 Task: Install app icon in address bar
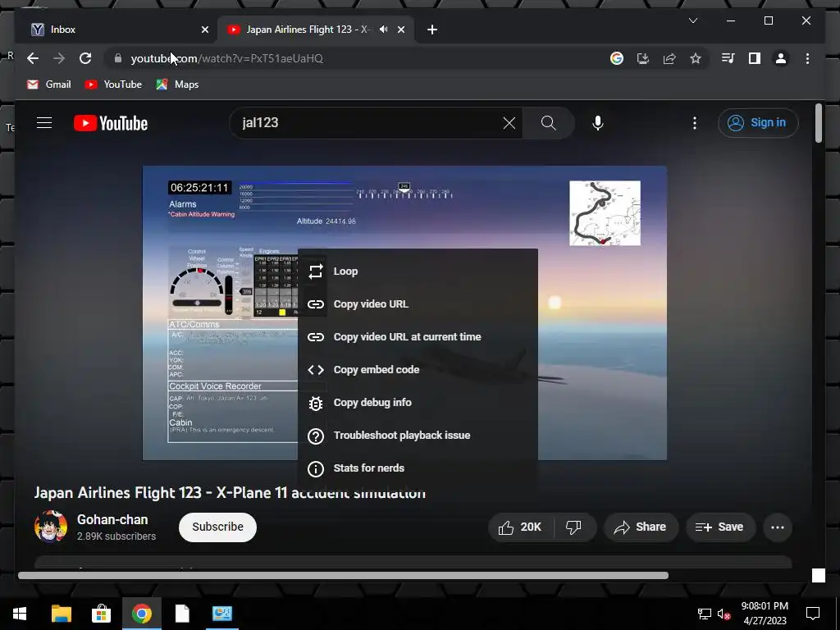643,58
